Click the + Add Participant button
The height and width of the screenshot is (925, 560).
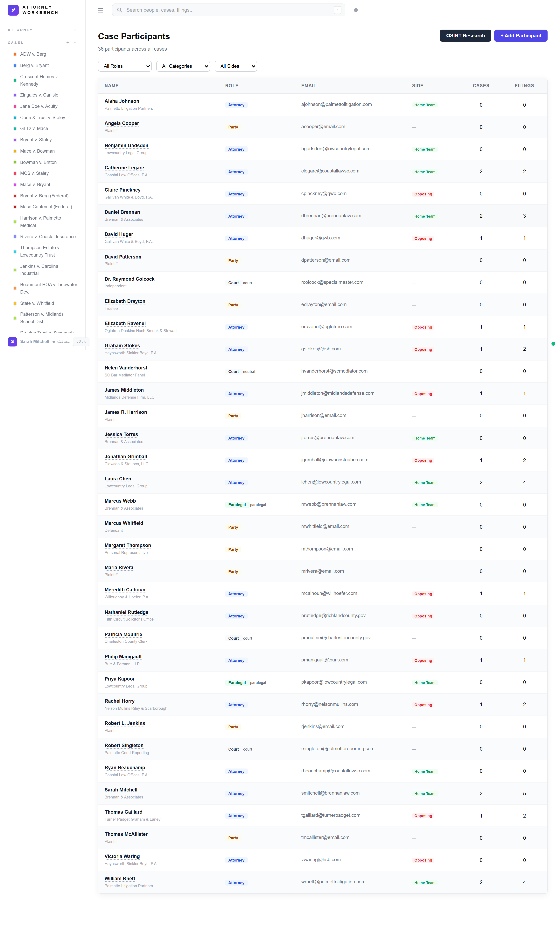pos(521,35)
